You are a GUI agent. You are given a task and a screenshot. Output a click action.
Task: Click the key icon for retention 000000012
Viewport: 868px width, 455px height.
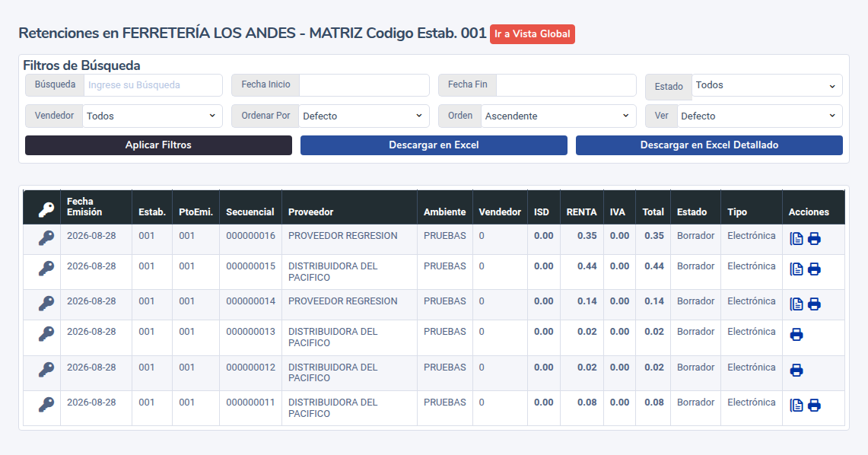[46, 369]
